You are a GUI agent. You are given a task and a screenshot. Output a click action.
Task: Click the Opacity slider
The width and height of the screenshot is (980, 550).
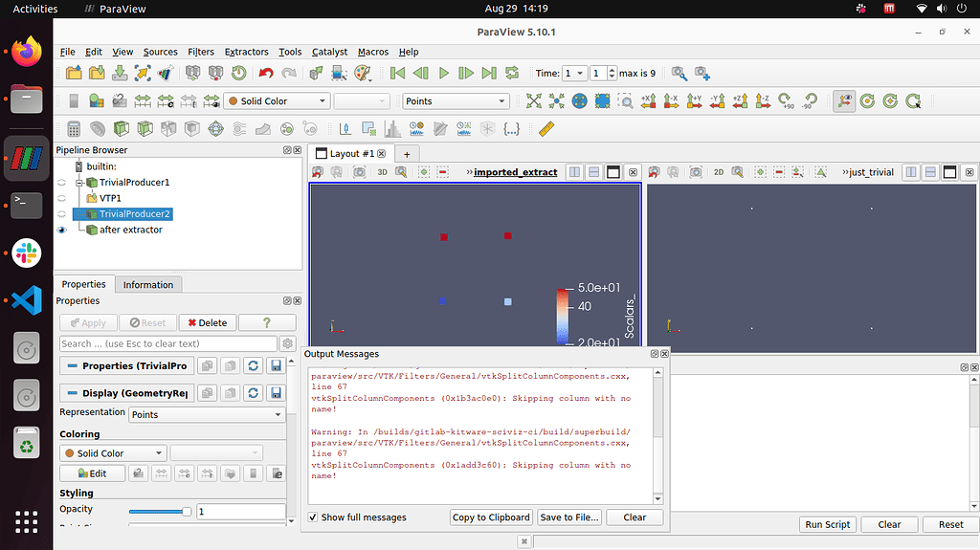(159, 512)
